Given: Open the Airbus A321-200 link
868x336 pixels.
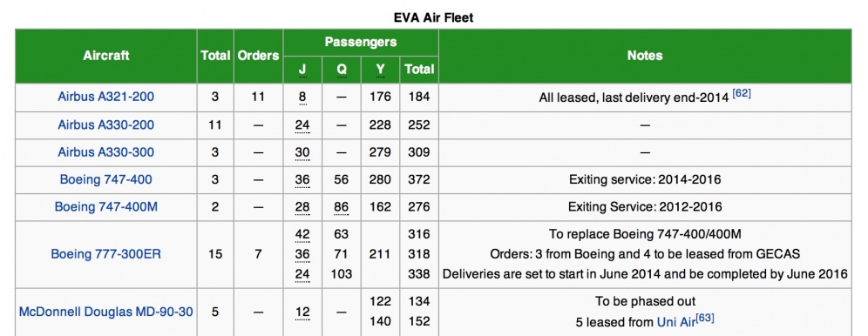Looking at the screenshot, I should [x=105, y=97].
